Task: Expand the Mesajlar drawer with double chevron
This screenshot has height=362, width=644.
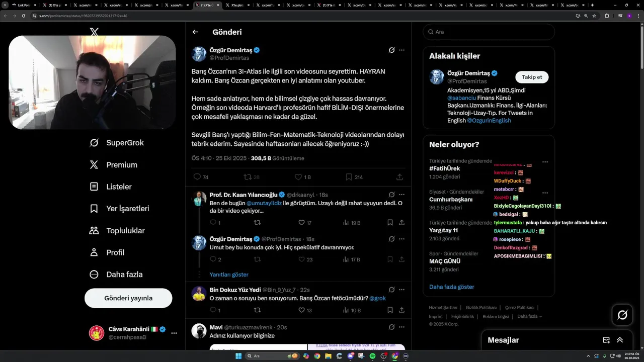Action: pyautogui.click(x=620, y=340)
